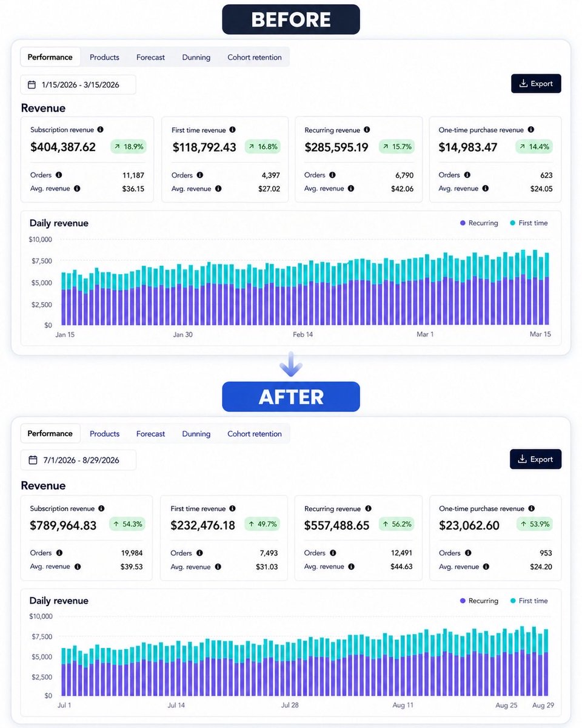This screenshot has height=728, width=582.
Task: Click Orders info icon in Before Subscription revenue card
Action: point(59,175)
